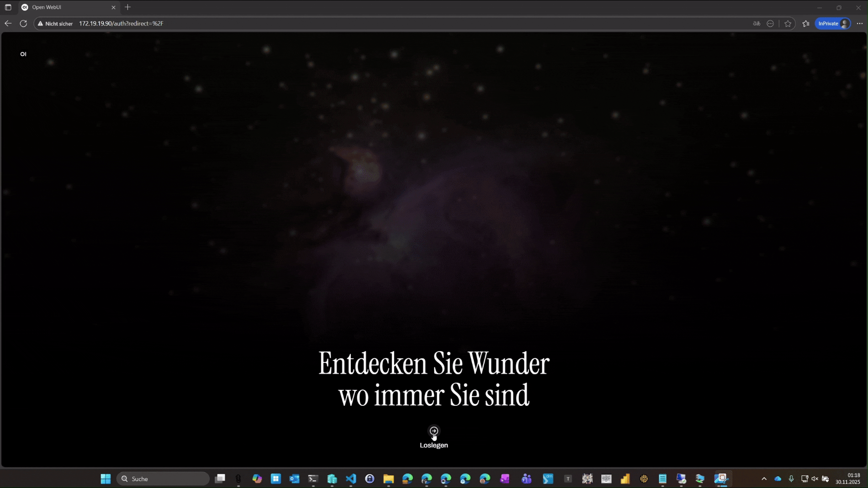Toggle the muted volume icon in tray
The height and width of the screenshot is (488, 868).
[x=815, y=478]
